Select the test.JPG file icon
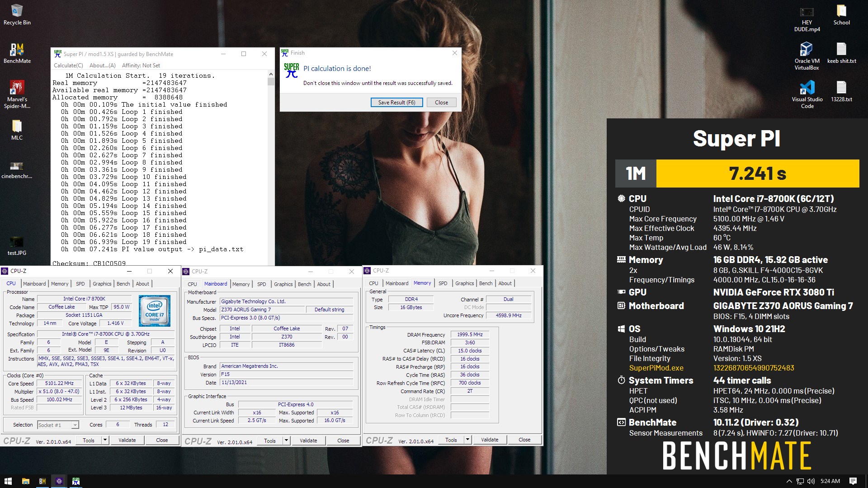 pyautogui.click(x=17, y=246)
